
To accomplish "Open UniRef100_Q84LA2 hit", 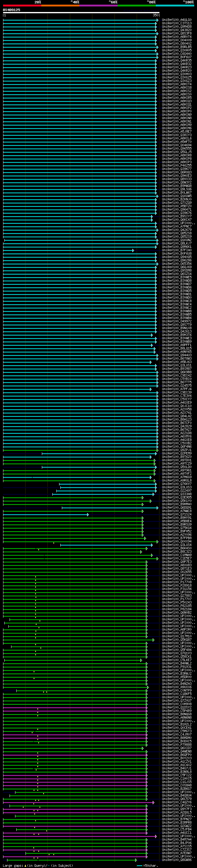I will point(177,416).
